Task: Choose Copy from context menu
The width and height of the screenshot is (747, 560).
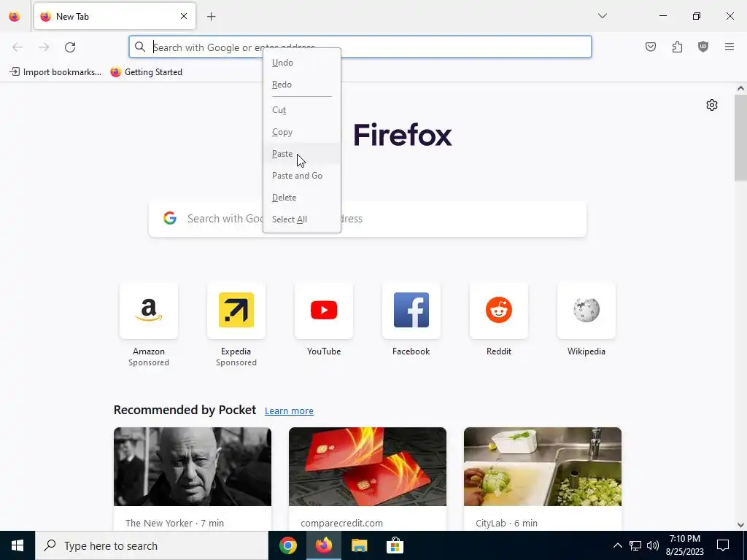Action: pyautogui.click(x=302, y=132)
